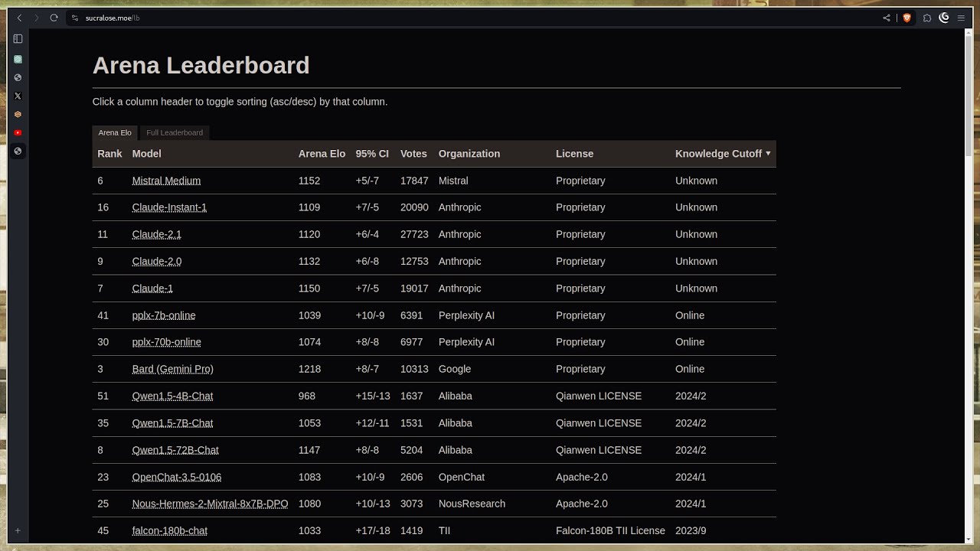Open the Claude-Instant-1 model link

(x=169, y=207)
